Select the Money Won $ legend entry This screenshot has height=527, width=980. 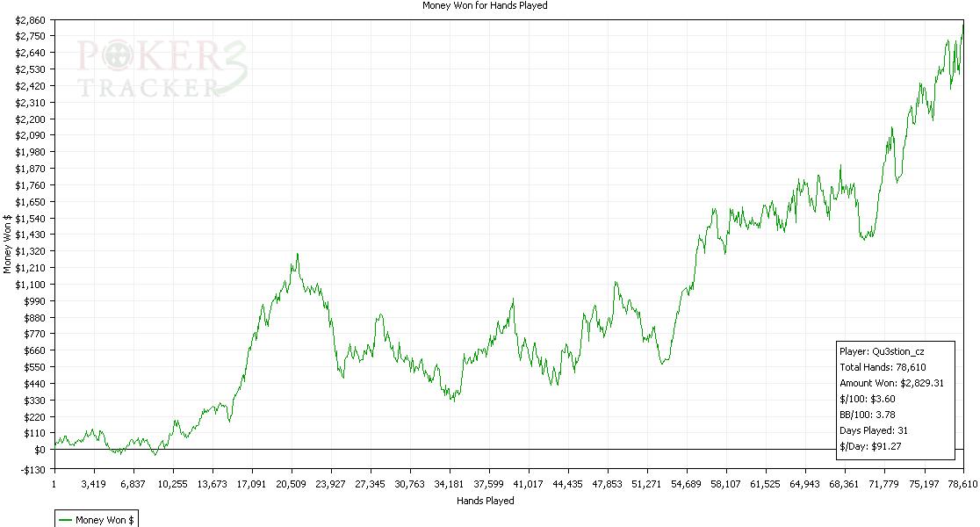(x=104, y=520)
